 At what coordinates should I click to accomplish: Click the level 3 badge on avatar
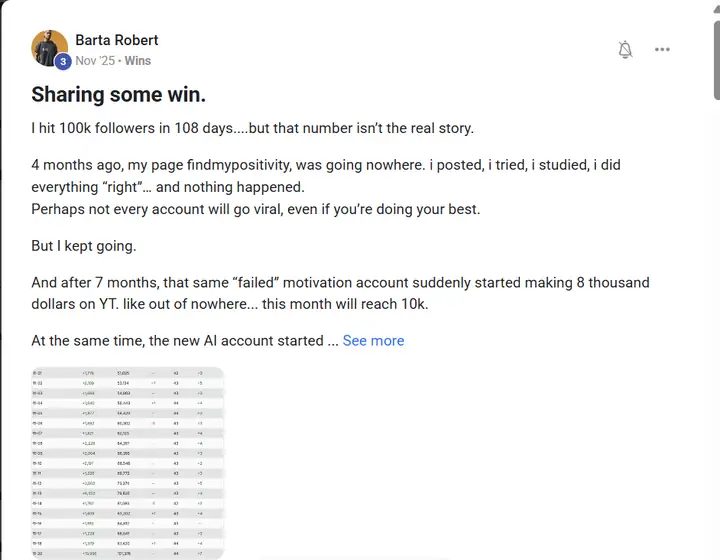pos(63,61)
